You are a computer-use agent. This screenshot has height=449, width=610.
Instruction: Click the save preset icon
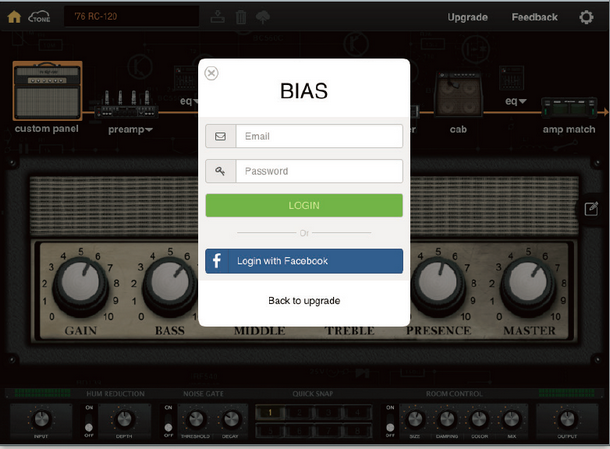[x=217, y=17]
